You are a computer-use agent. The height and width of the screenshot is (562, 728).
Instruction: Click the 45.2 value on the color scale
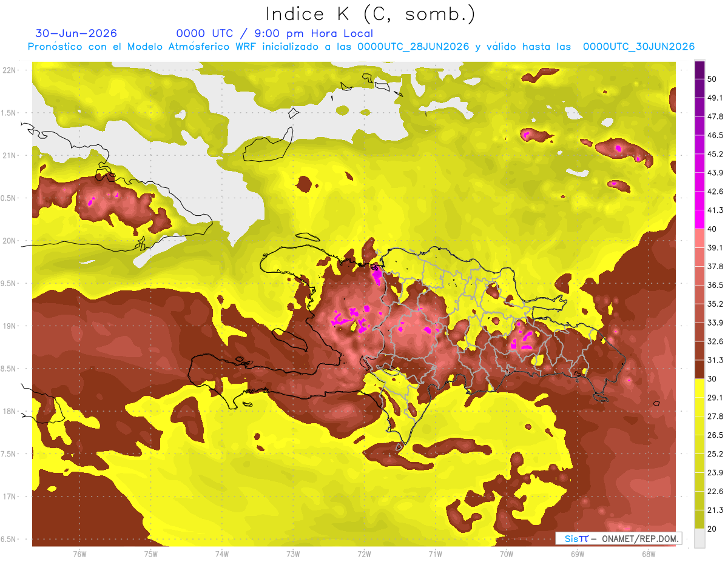[715, 154]
